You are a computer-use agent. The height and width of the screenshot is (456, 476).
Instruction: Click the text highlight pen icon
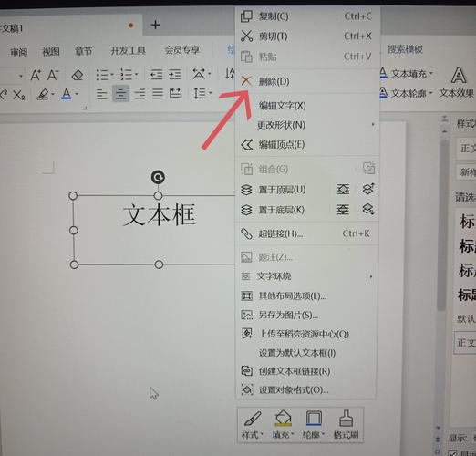(x=43, y=95)
